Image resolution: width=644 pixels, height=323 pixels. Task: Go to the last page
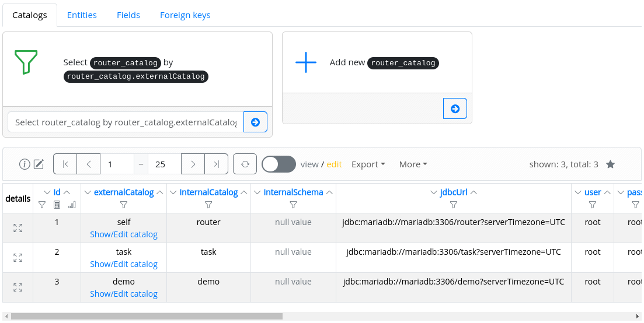[216, 164]
